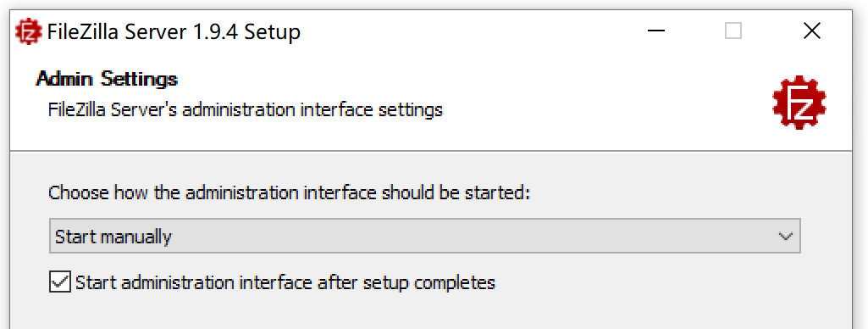Screen dimensions: 868x329
Task: Click the grayed-out maximize button
Action: [x=733, y=31]
